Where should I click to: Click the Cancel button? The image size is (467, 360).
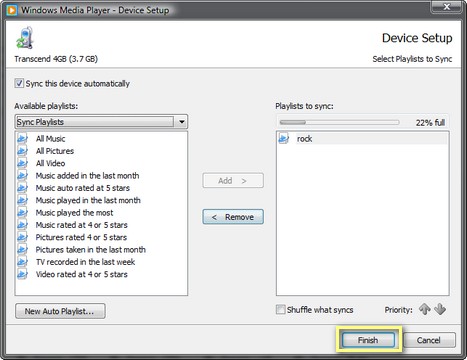click(x=429, y=340)
